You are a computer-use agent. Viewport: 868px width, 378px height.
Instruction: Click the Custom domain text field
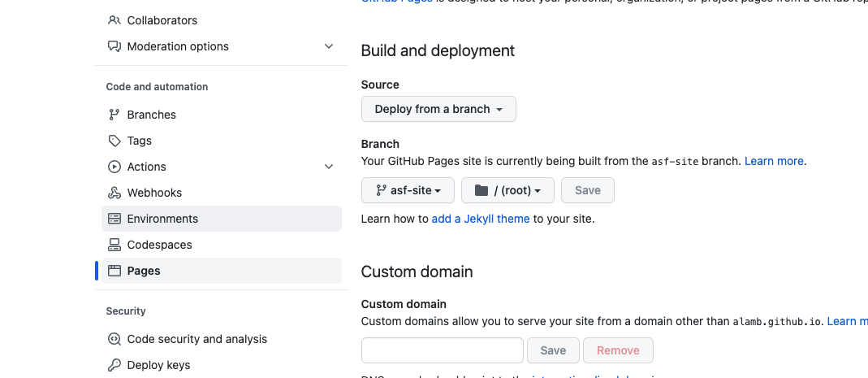point(443,350)
